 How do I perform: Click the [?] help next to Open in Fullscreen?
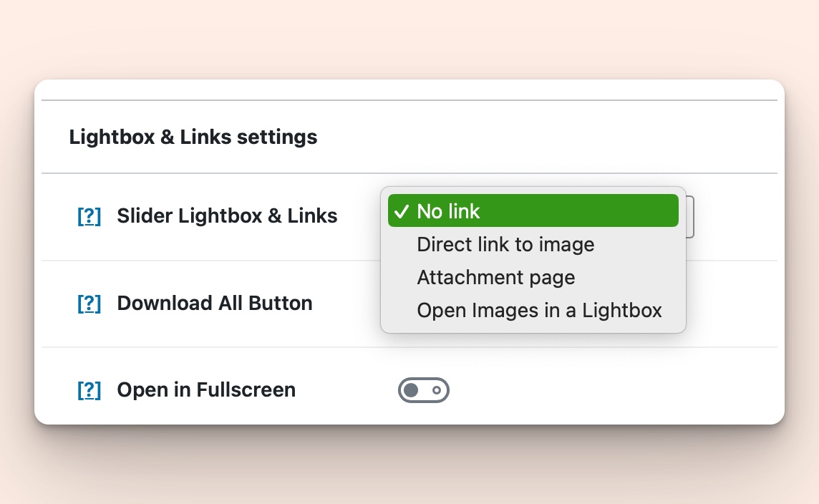tap(89, 390)
